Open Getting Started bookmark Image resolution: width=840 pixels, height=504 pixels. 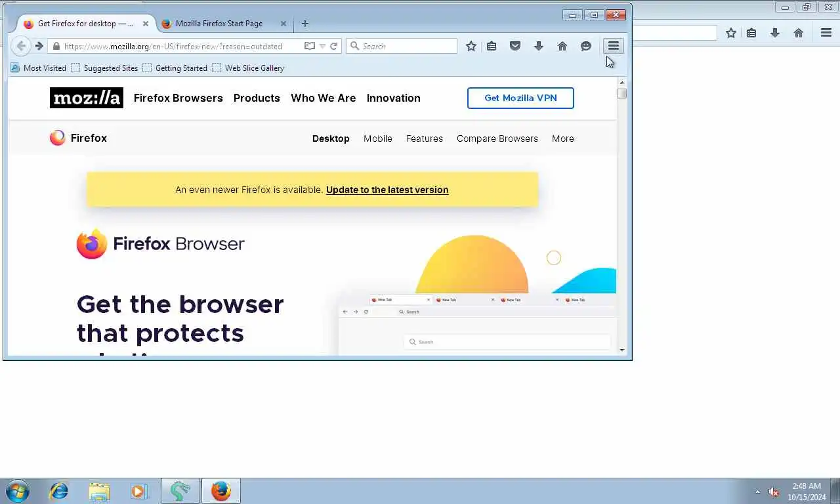pyautogui.click(x=175, y=68)
